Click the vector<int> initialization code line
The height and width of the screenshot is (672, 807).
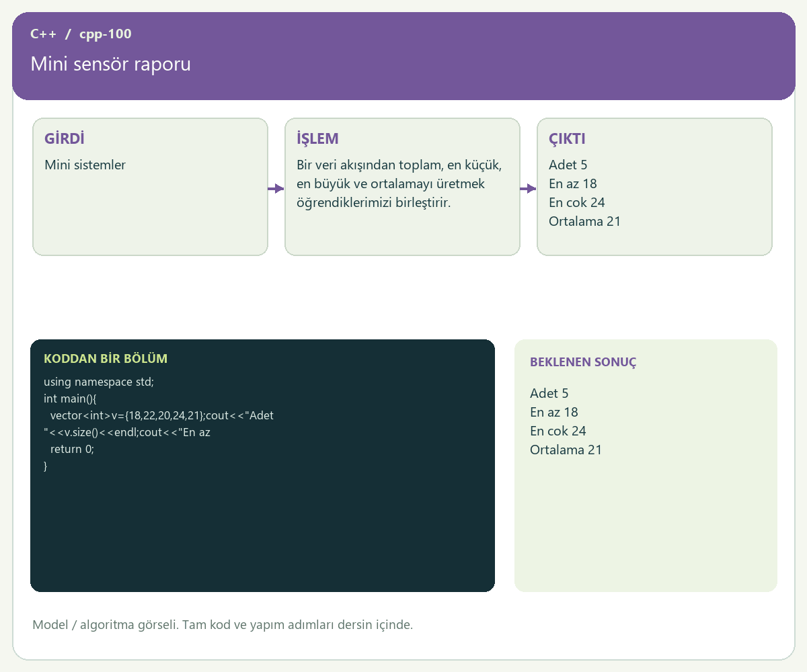[x=159, y=424]
